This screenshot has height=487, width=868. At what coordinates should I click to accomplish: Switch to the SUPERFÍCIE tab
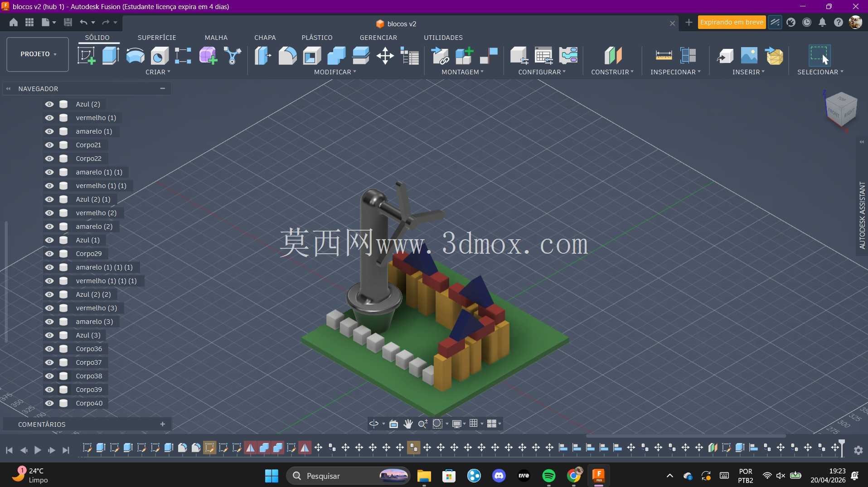[x=157, y=38]
